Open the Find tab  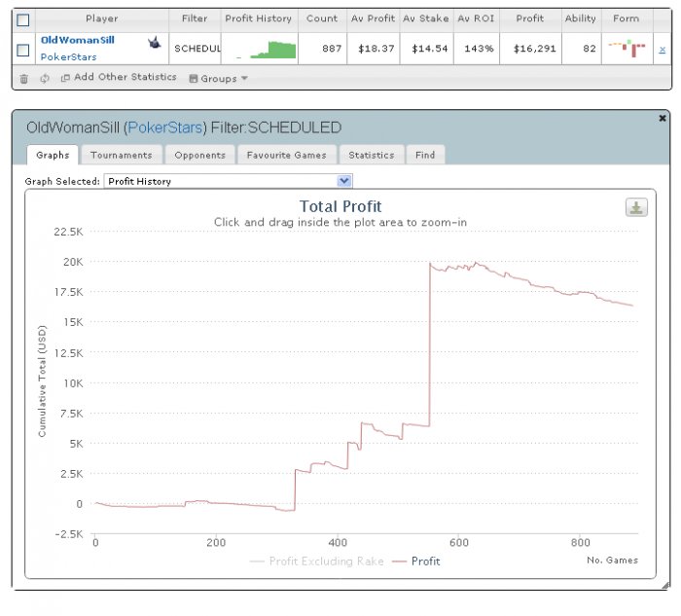(x=425, y=155)
